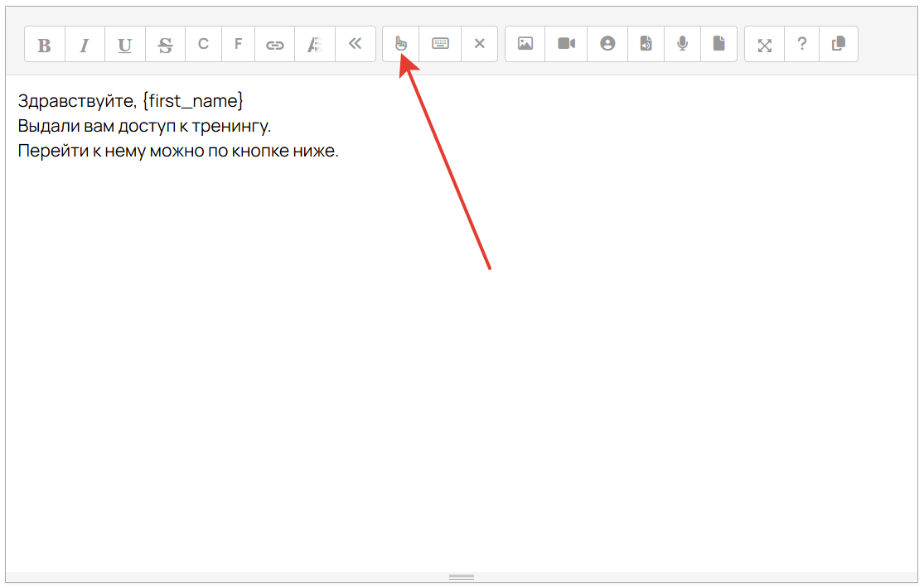Attach an audio file with the speaker-document icon

[646, 44]
